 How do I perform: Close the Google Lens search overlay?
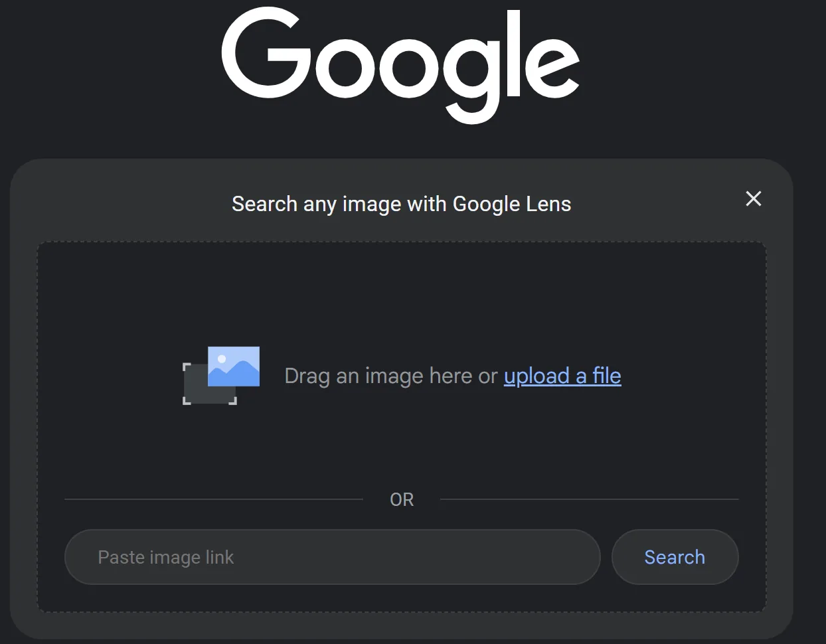pyautogui.click(x=753, y=199)
